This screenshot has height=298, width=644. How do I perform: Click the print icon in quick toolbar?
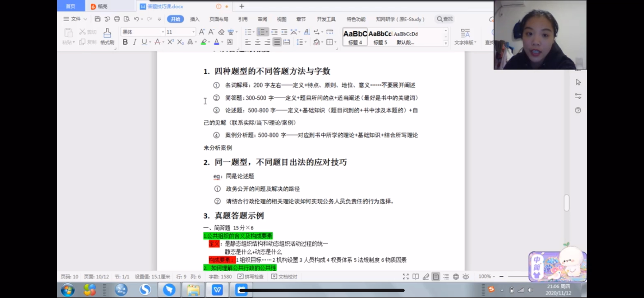pyautogui.click(x=117, y=19)
